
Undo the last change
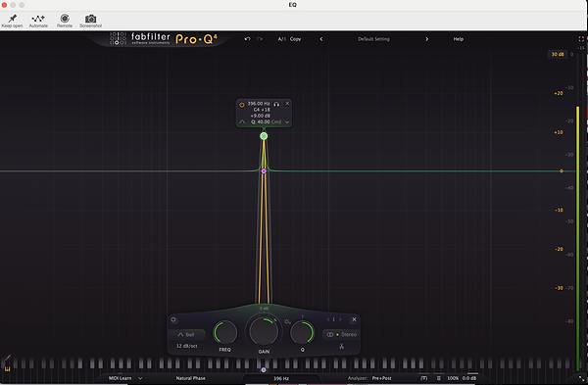(247, 39)
